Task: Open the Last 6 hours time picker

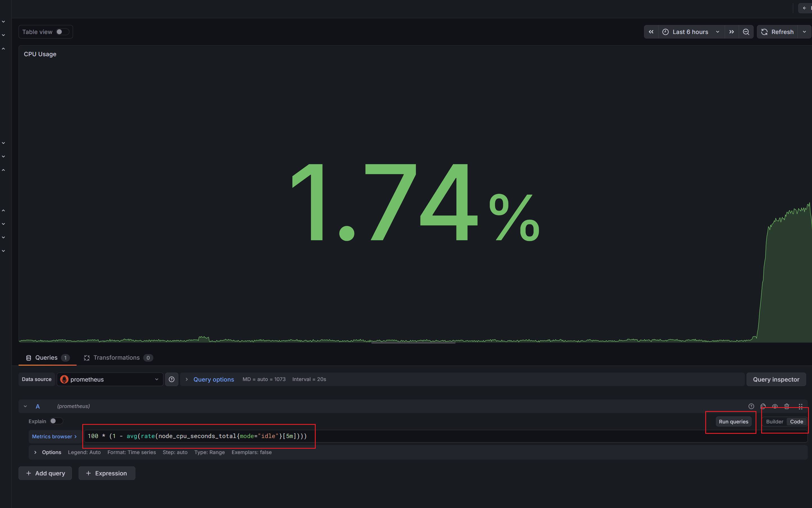Action: point(690,32)
